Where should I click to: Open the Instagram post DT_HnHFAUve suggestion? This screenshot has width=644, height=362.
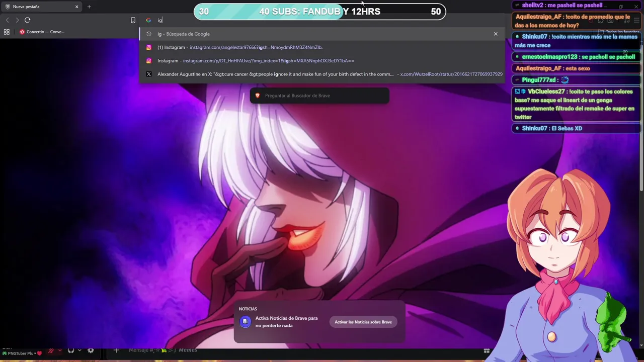[322, 61]
